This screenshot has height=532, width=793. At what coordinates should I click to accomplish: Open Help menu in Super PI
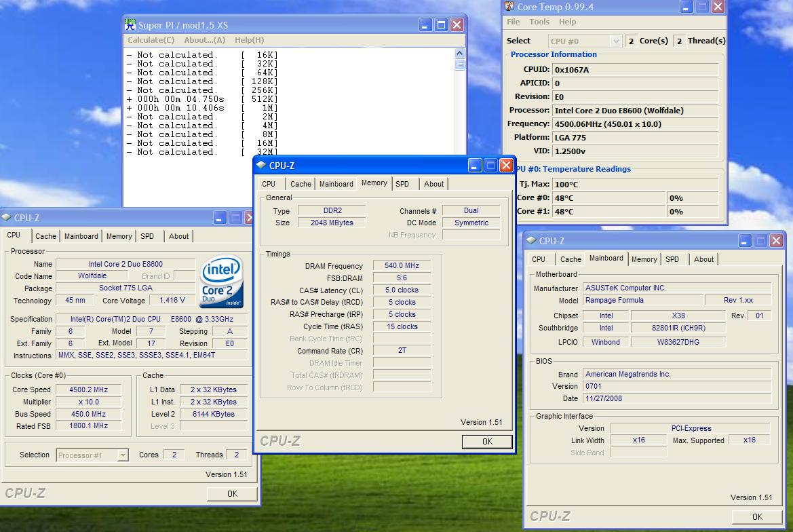tap(250, 40)
